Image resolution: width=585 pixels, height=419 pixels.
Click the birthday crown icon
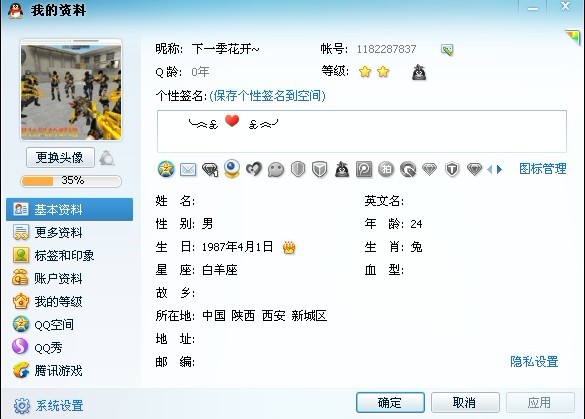(x=289, y=247)
